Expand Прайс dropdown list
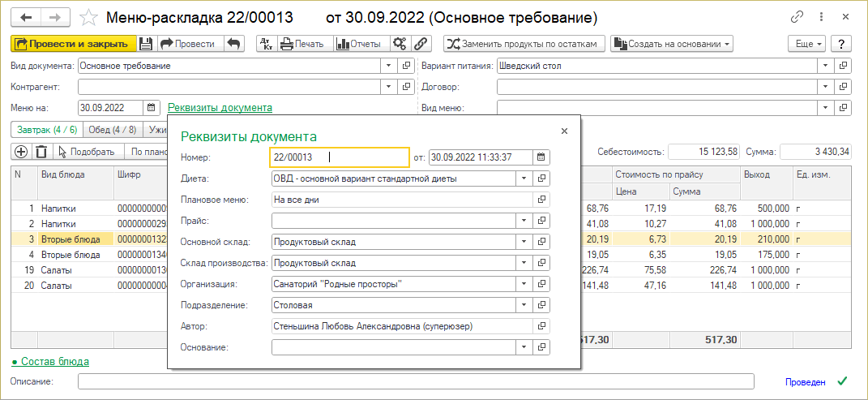 tap(524, 221)
